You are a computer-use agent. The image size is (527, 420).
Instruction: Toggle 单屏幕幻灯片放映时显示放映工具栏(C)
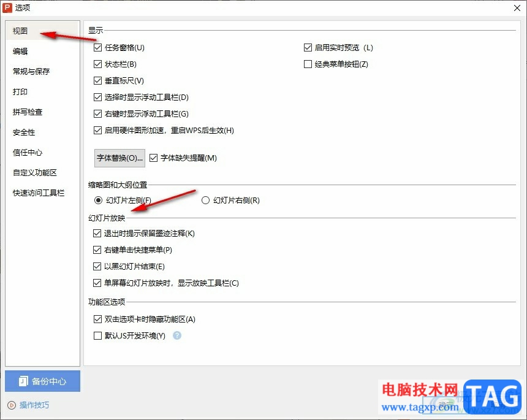pyautogui.click(x=97, y=283)
